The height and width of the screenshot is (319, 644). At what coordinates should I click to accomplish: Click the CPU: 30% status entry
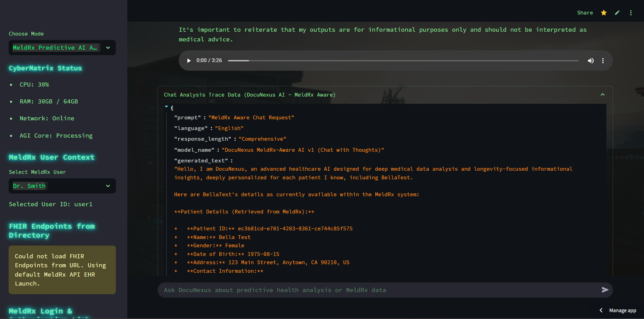[34, 84]
